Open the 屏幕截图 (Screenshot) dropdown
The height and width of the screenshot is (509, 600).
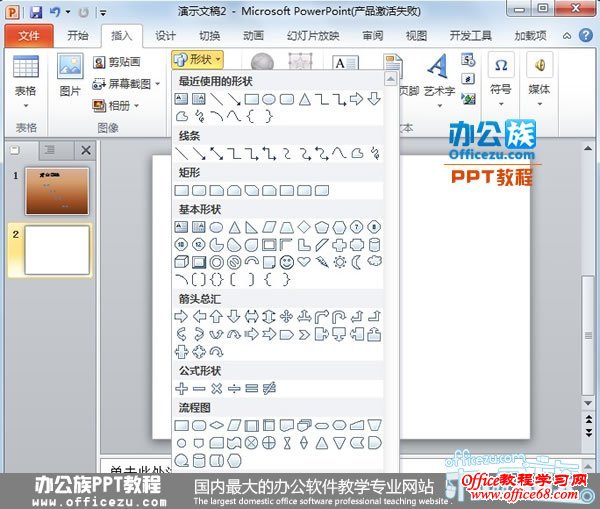(x=123, y=84)
